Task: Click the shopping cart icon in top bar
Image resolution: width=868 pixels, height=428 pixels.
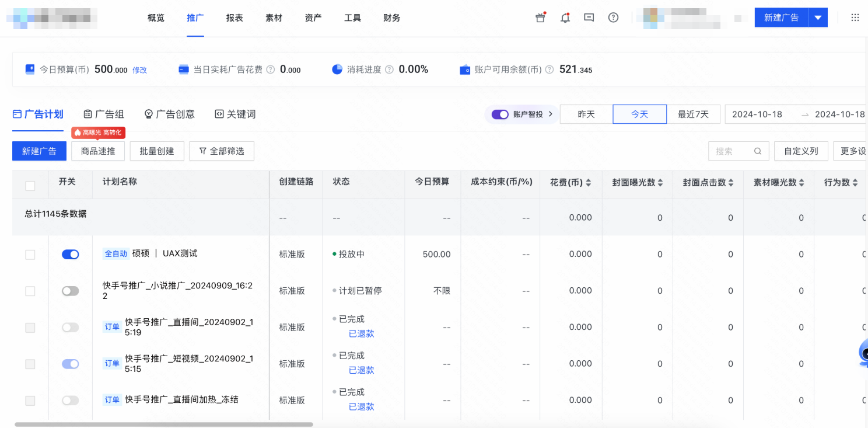Action: click(540, 18)
